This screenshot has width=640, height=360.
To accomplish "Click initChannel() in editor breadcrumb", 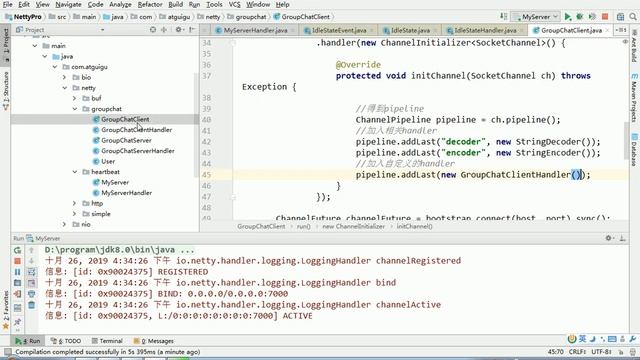I will (x=415, y=226).
